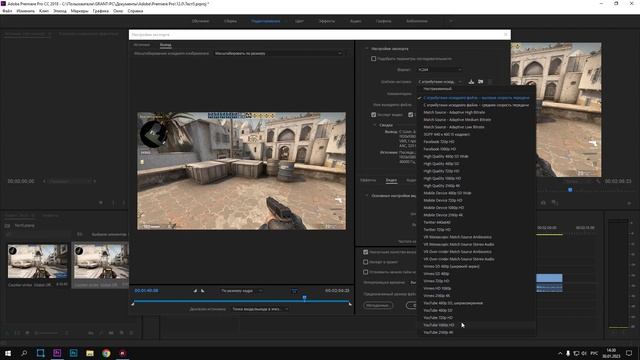Click the Set Out Point icon
This screenshot has height=360, width=640.
[x=202, y=291]
